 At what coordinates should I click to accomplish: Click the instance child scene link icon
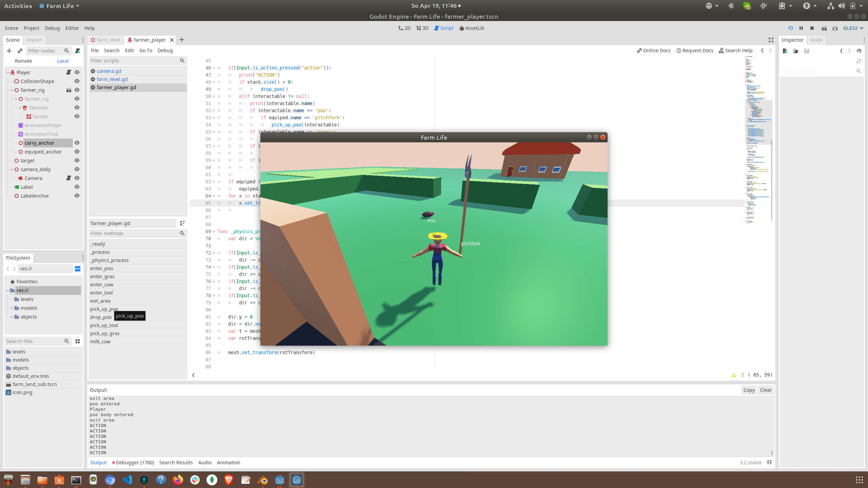point(20,51)
